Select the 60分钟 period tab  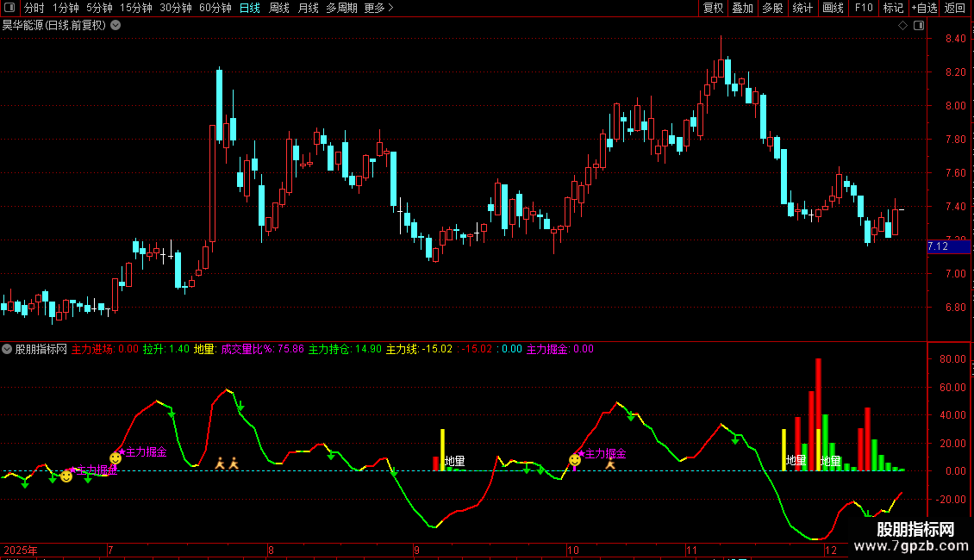coord(215,8)
